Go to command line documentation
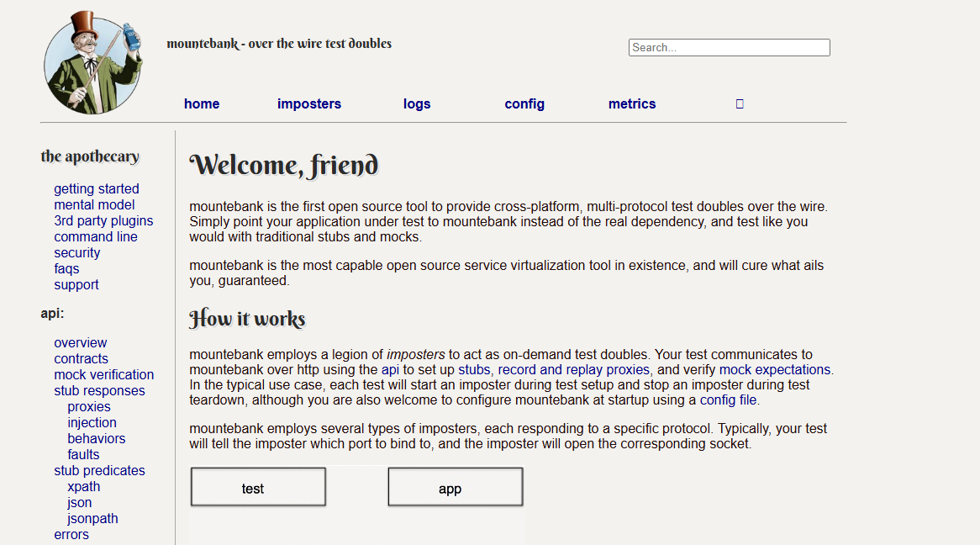 pos(96,236)
